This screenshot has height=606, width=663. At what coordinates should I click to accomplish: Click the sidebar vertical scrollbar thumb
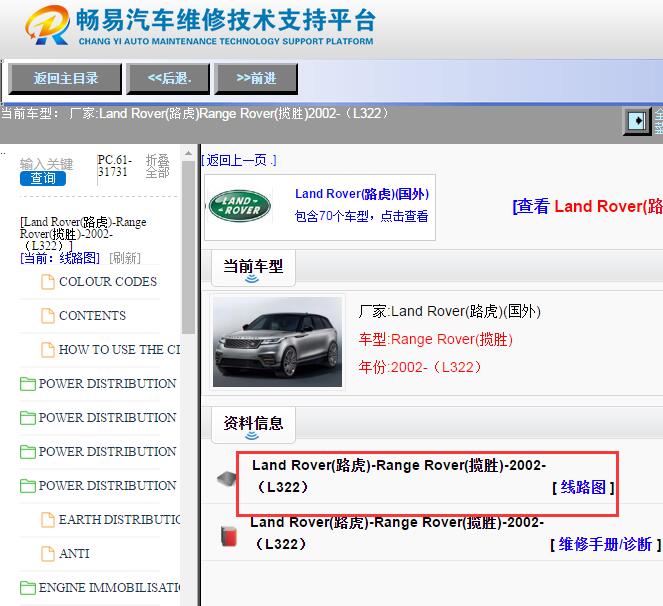(x=188, y=247)
